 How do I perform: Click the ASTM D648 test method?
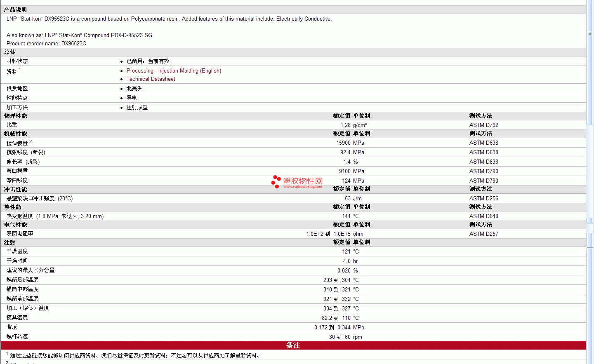pos(483,216)
